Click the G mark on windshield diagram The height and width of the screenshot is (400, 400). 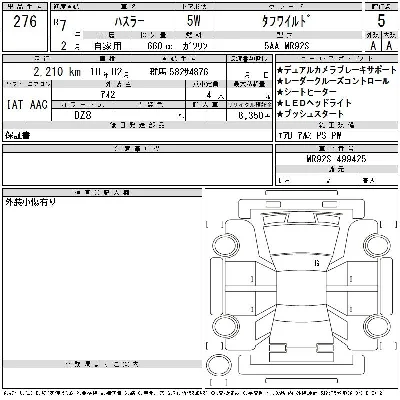pos(317,263)
